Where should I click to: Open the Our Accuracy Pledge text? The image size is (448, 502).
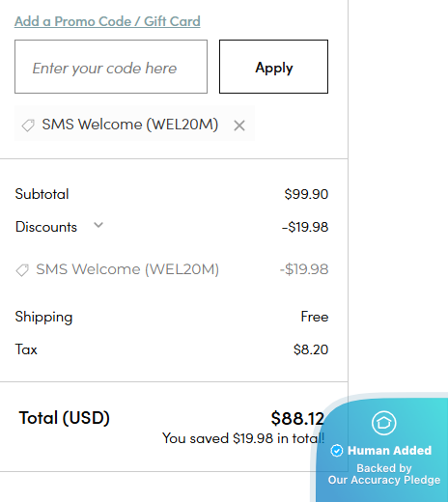384,480
